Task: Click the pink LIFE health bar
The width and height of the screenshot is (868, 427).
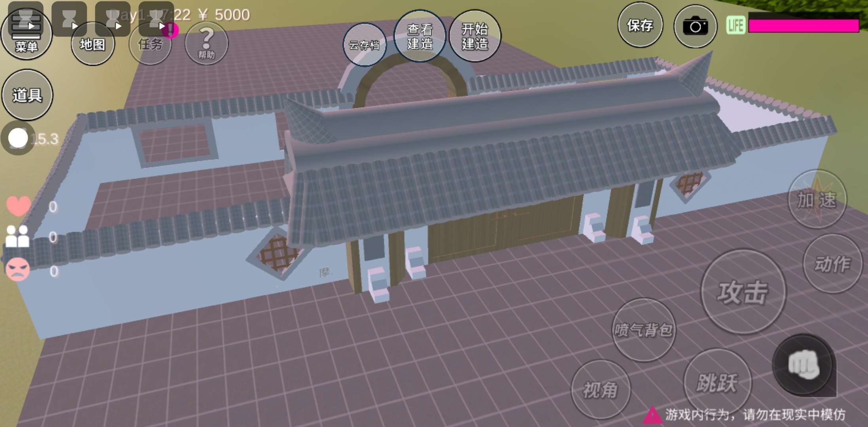Action: [803, 25]
